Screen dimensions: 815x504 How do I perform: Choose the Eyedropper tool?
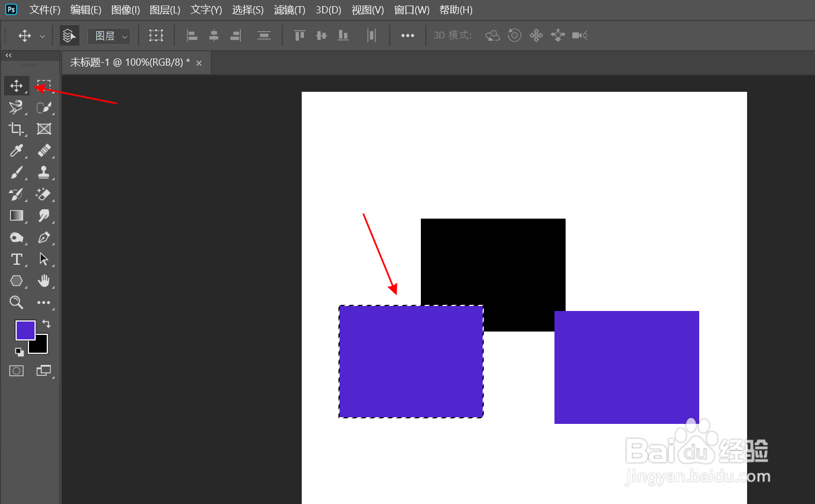tap(17, 151)
